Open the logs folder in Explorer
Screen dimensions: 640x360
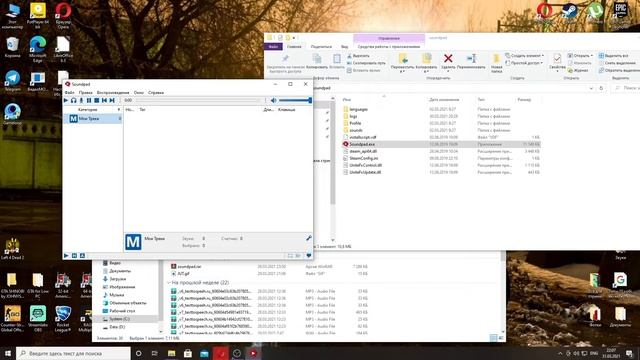353,116
